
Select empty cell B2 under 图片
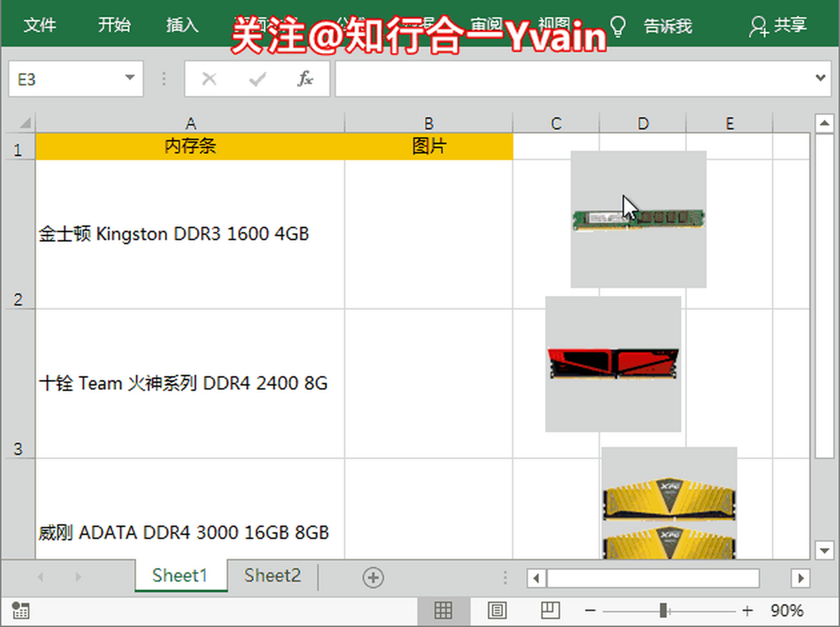(x=429, y=235)
